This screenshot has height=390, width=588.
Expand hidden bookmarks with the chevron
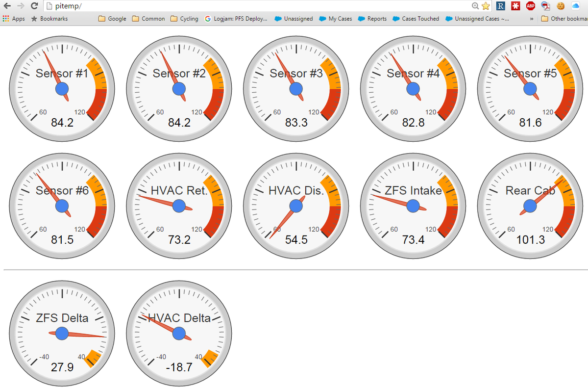(532, 19)
